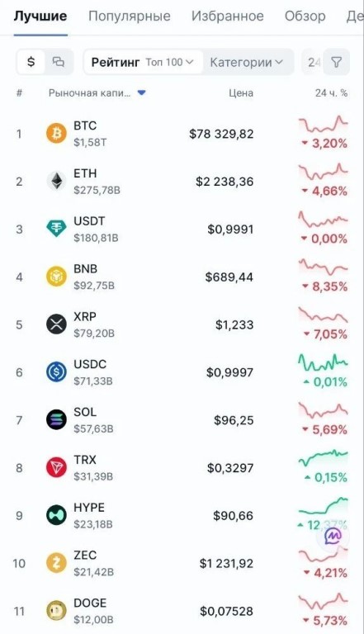Image resolution: width=364 pixels, height=634 pixels.
Task: Expand the Топ 100 dropdown
Action: point(169,62)
